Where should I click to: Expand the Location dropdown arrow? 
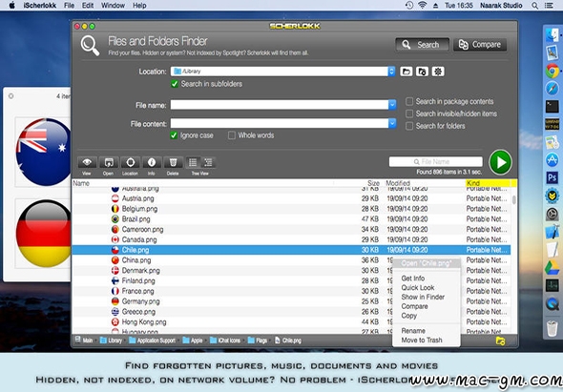click(x=391, y=72)
